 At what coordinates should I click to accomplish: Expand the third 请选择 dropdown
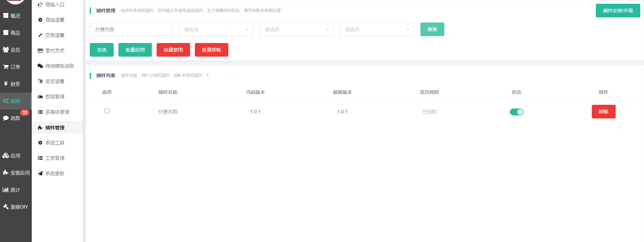377,29
